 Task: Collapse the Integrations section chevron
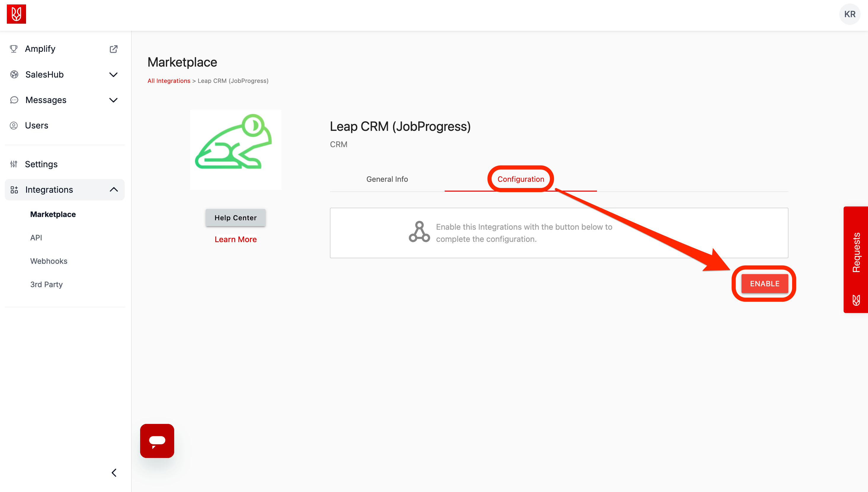tap(114, 189)
